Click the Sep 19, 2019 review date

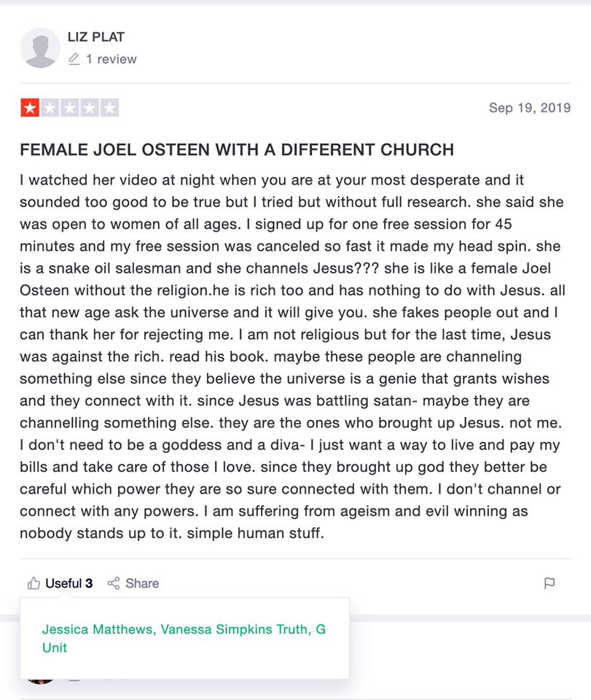coord(529,108)
